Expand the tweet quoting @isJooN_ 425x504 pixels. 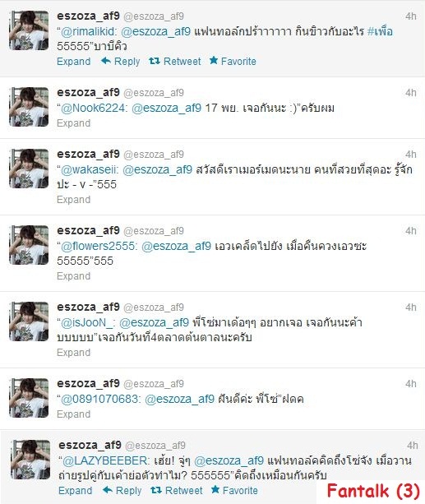coord(74,353)
